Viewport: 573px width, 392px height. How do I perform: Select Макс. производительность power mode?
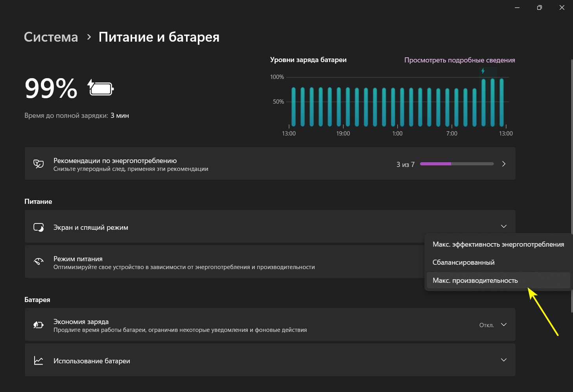pos(475,280)
